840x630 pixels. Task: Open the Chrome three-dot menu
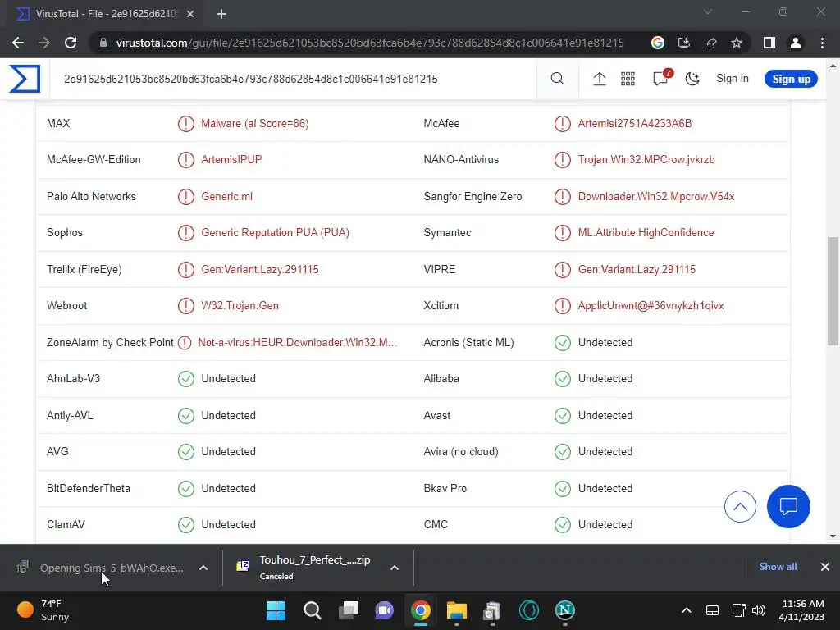pyautogui.click(x=822, y=43)
